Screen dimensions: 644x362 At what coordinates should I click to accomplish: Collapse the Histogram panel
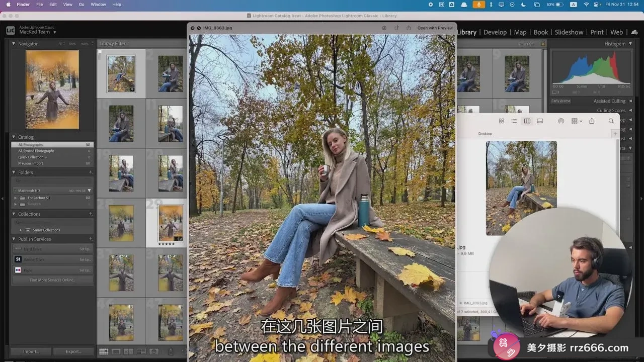tap(630, 44)
